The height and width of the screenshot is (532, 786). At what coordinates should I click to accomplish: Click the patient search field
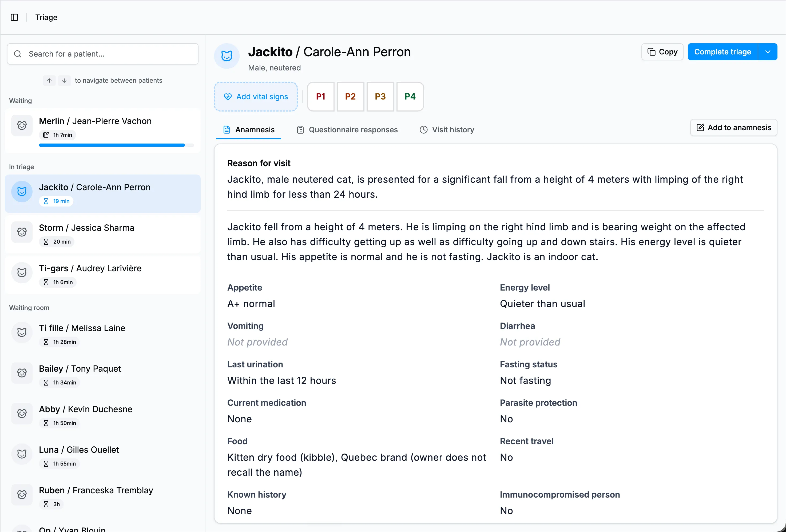(x=102, y=54)
